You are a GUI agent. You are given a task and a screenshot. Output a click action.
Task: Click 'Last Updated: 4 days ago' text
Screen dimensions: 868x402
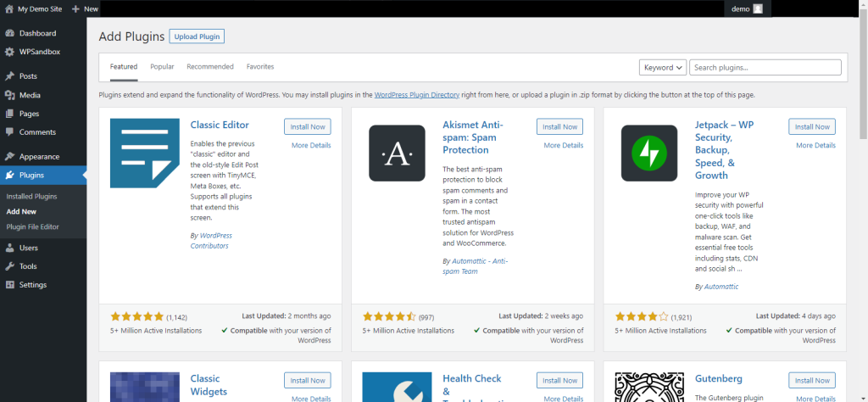pyautogui.click(x=795, y=316)
